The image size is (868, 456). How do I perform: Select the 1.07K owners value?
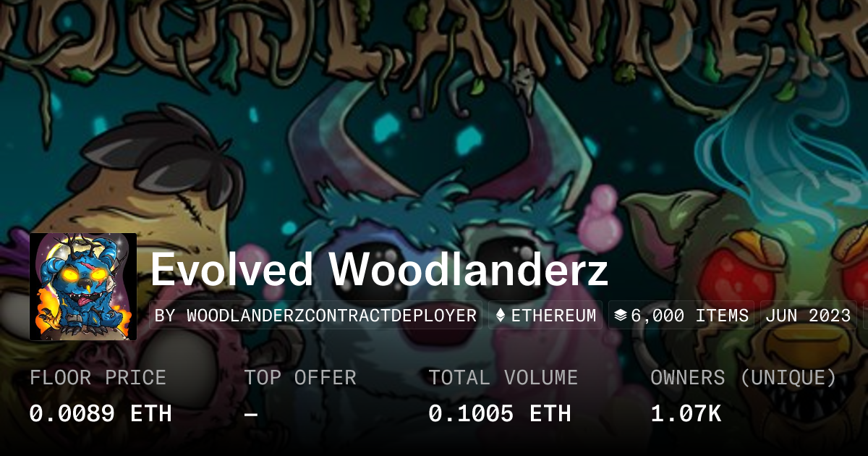(686, 414)
